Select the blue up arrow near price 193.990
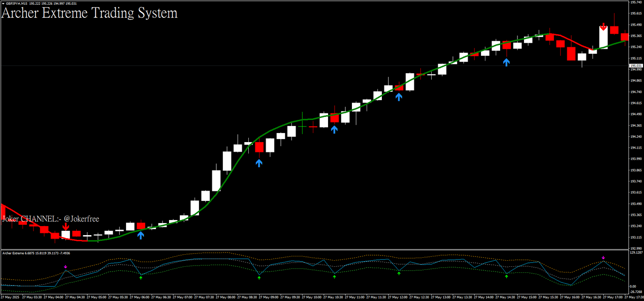The width and height of the screenshot is (644, 301). [x=259, y=163]
